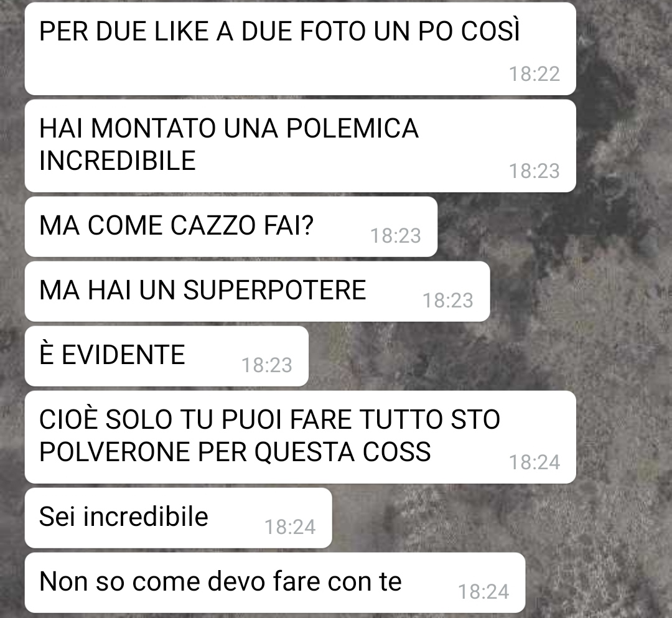Tap the 'MA HAI UN SUPERPOTERE' message
672x618 pixels.
coord(257,291)
